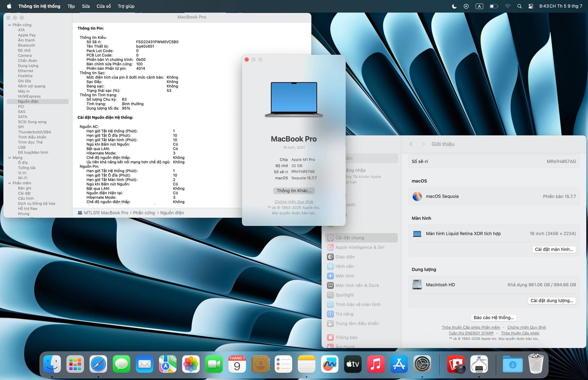
Task: Collapse the Phần mềm section in System Information
Action: pyautogui.click(x=9, y=183)
